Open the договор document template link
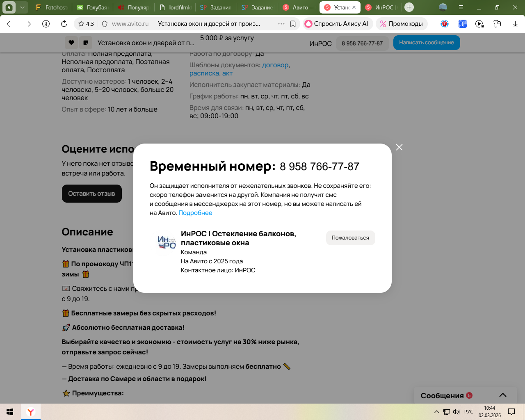Viewport: 525px width, 420px height. tap(276, 65)
